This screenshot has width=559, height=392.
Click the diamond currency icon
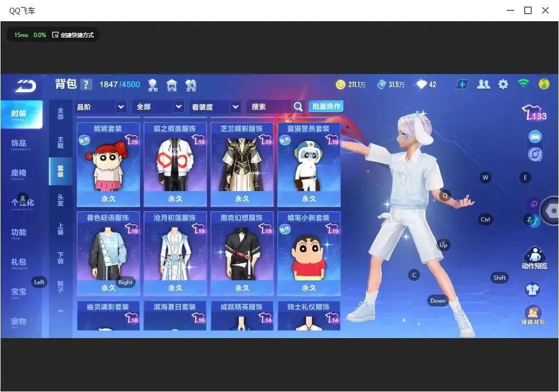coord(421,84)
